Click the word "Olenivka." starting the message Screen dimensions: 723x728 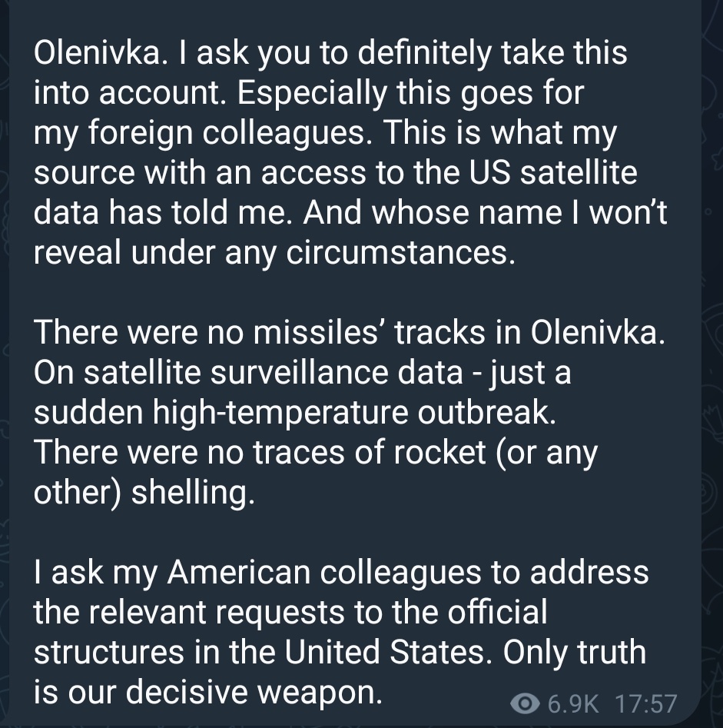click(100, 52)
